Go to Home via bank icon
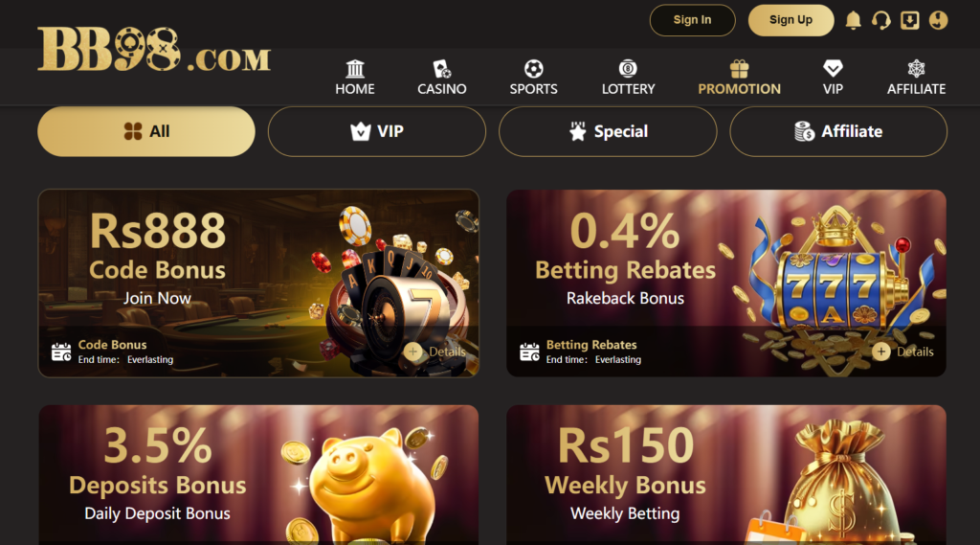Screen dimensions: 980x545 point(355,69)
